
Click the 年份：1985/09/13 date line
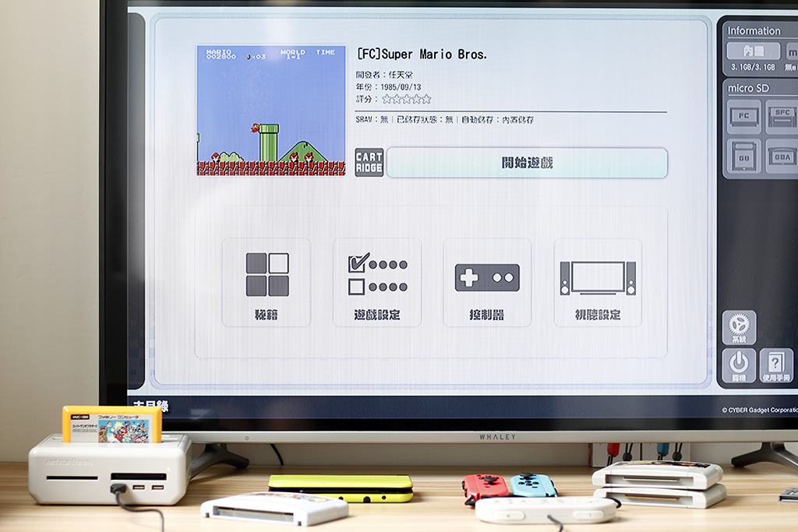click(x=388, y=87)
